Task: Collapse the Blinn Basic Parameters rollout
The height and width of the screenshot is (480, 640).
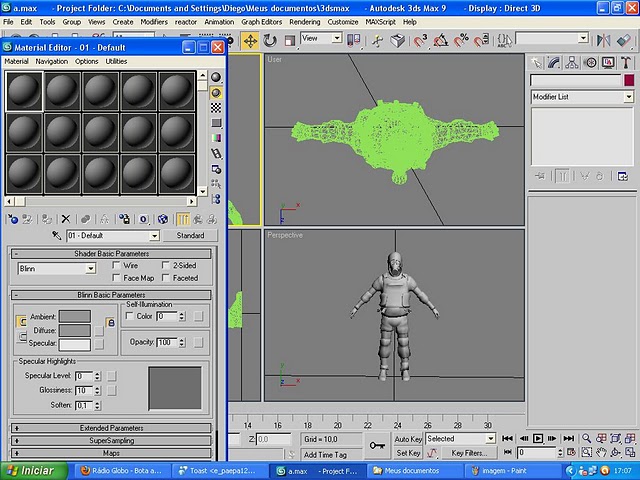Action: point(111,295)
